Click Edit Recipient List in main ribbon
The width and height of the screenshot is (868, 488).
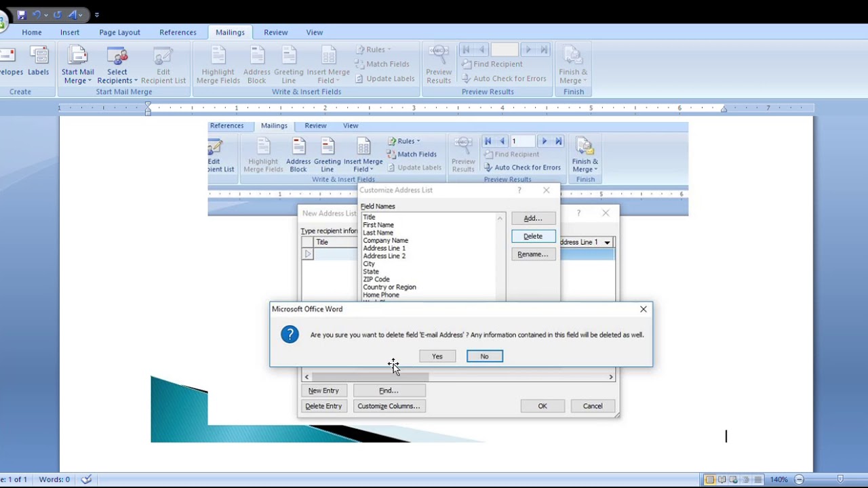[163, 65]
